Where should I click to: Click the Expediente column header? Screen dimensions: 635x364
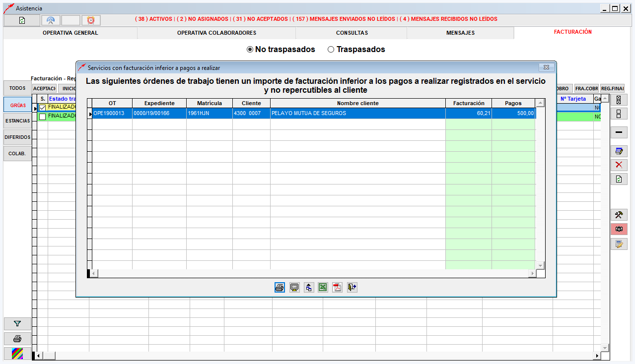tap(159, 103)
